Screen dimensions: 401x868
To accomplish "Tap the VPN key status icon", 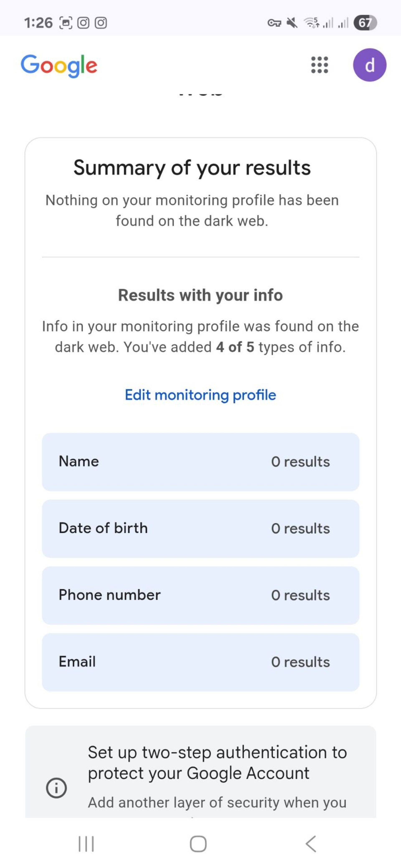I will pyautogui.click(x=274, y=23).
